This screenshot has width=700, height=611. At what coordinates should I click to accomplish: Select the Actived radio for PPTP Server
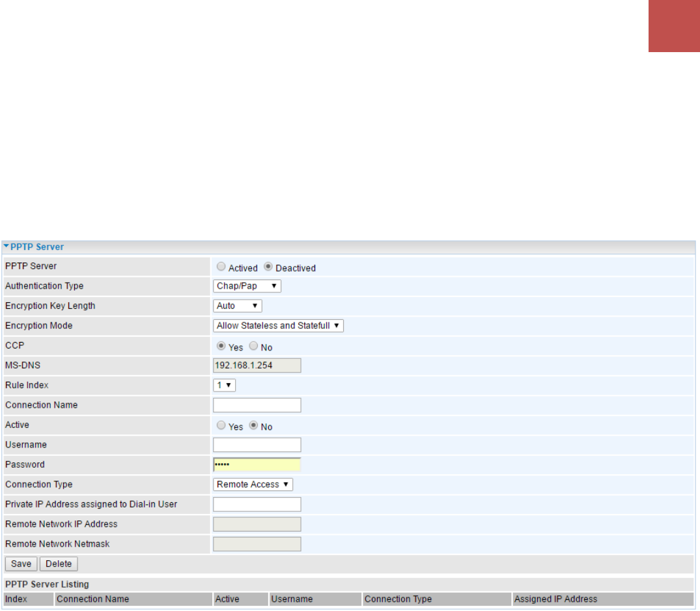pos(221,266)
